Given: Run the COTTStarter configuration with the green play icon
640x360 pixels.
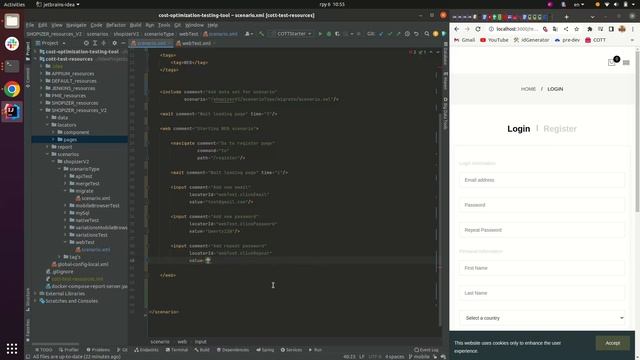Looking at the screenshot, I should 320,34.
